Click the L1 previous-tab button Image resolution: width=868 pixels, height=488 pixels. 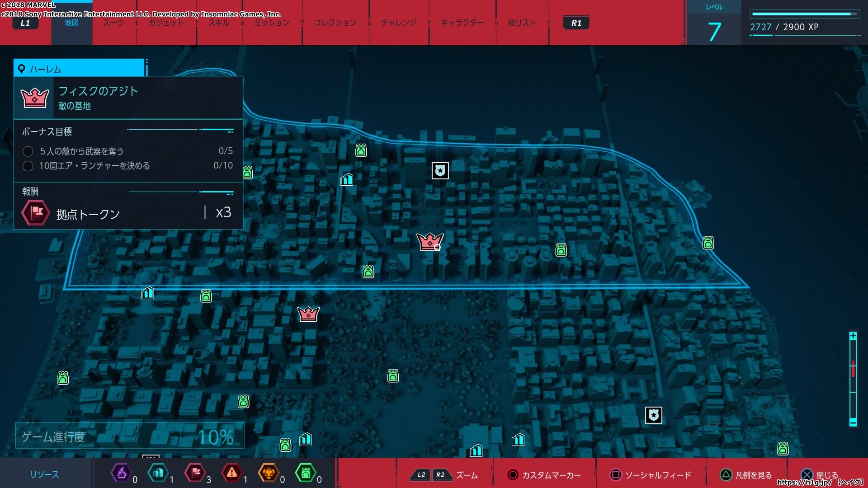click(x=25, y=23)
